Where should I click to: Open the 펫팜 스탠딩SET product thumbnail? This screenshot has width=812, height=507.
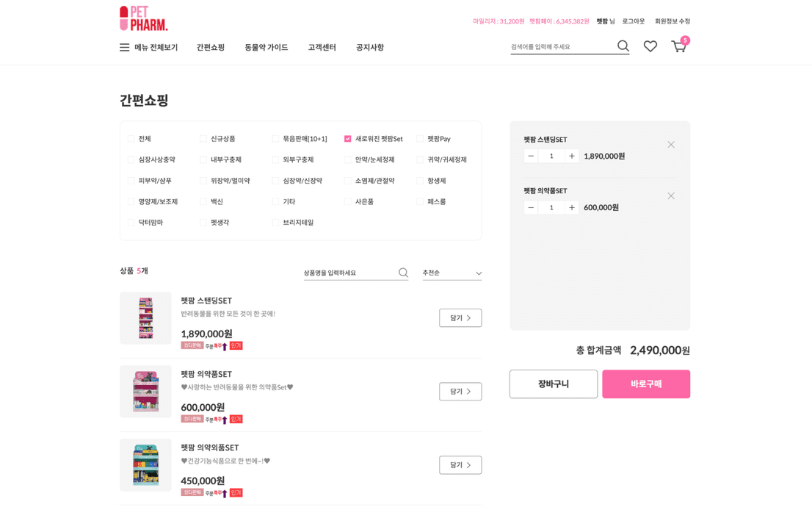coord(145,317)
